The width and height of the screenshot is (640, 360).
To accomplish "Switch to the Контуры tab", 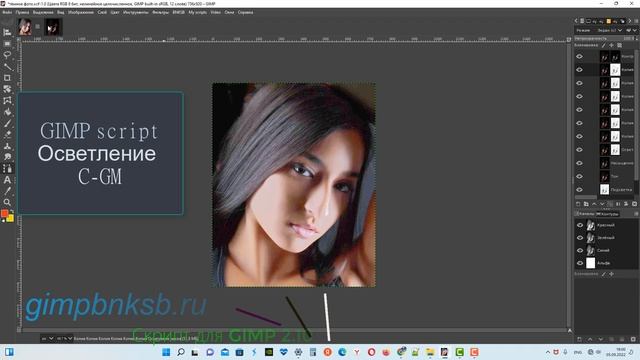I will click(x=608, y=214).
